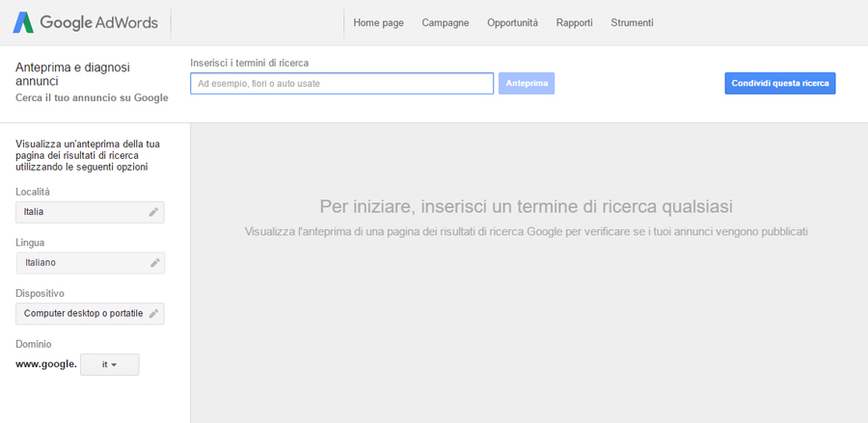This screenshot has width=868, height=423.
Task: Click the 'Anteprima e diagnosi annunci' heading
Action: pos(72,74)
